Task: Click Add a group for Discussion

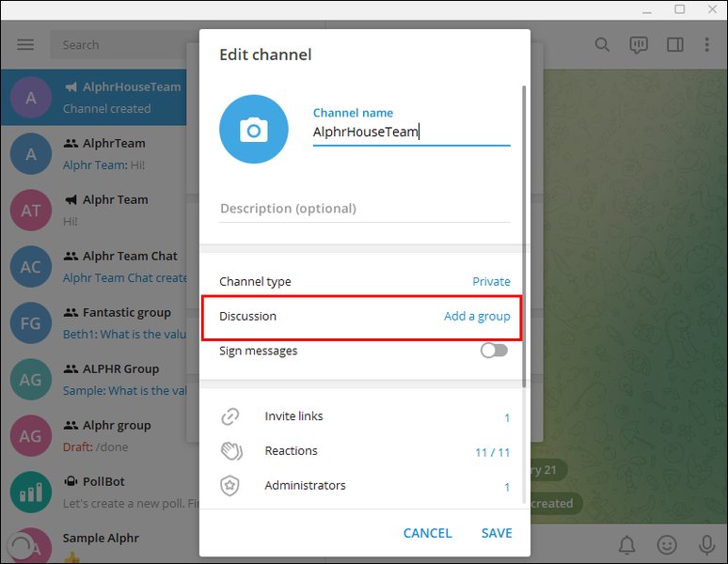Action: pos(477,317)
